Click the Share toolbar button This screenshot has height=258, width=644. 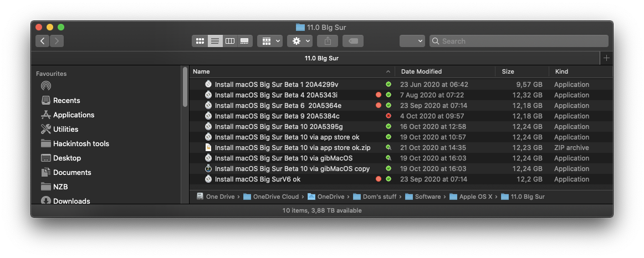328,41
